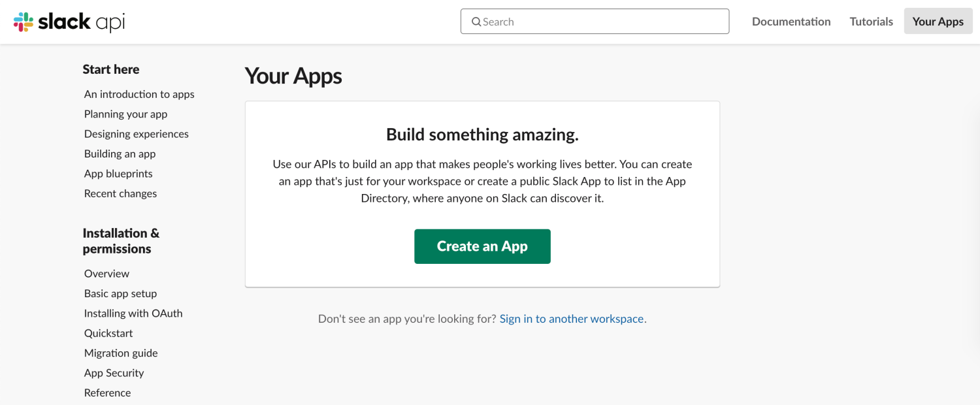
Task: Open the Sign in to another workspace link
Action: point(571,318)
